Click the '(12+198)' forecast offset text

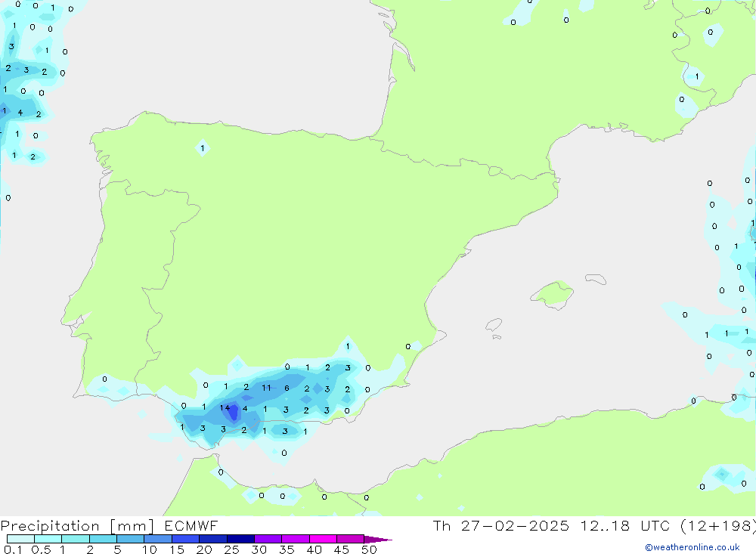coord(718,526)
